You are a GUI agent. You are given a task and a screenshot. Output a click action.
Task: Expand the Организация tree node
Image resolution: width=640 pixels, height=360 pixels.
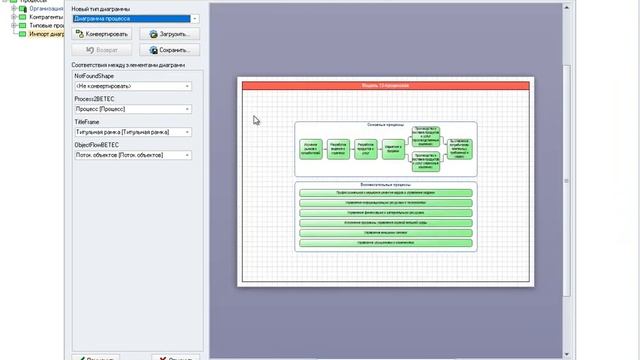click(14, 8)
